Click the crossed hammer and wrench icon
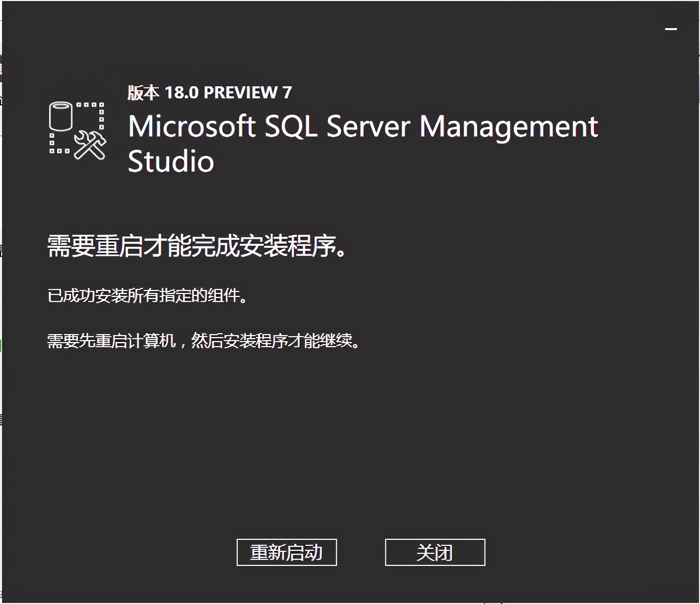 coord(90,145)
